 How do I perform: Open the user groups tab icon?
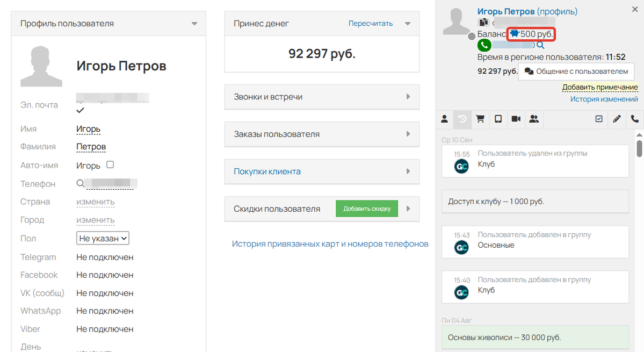[x=533, y=119]
